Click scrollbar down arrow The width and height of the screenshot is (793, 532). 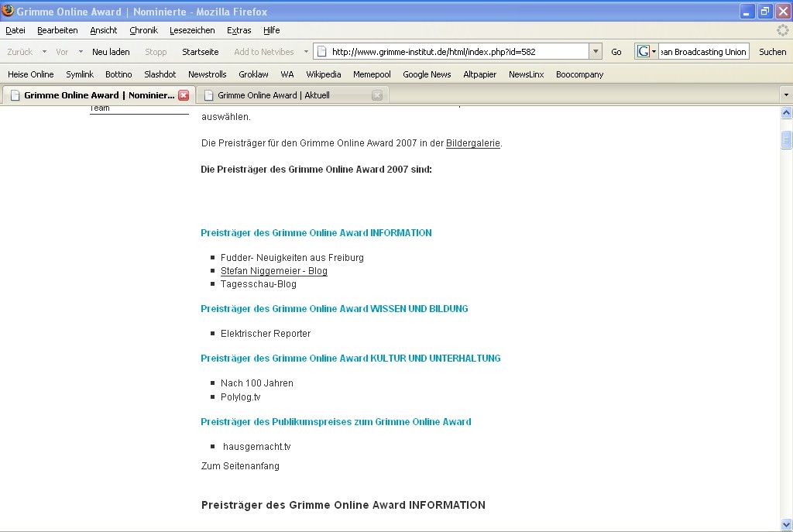[x=786, y=524]
